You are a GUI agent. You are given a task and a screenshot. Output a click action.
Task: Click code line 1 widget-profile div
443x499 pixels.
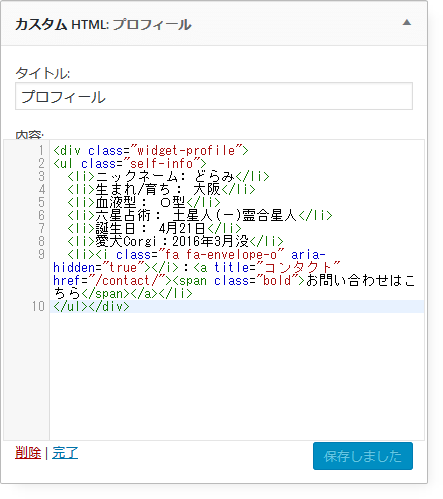(151, 151)
